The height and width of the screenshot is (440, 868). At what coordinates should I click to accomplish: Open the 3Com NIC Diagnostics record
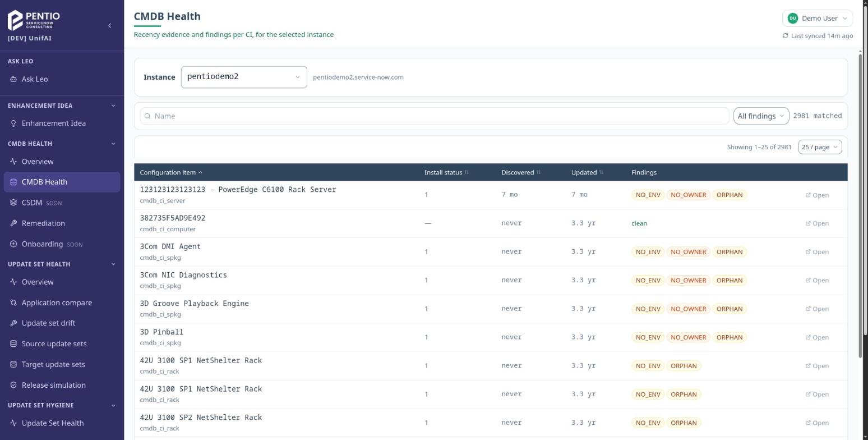817,281
